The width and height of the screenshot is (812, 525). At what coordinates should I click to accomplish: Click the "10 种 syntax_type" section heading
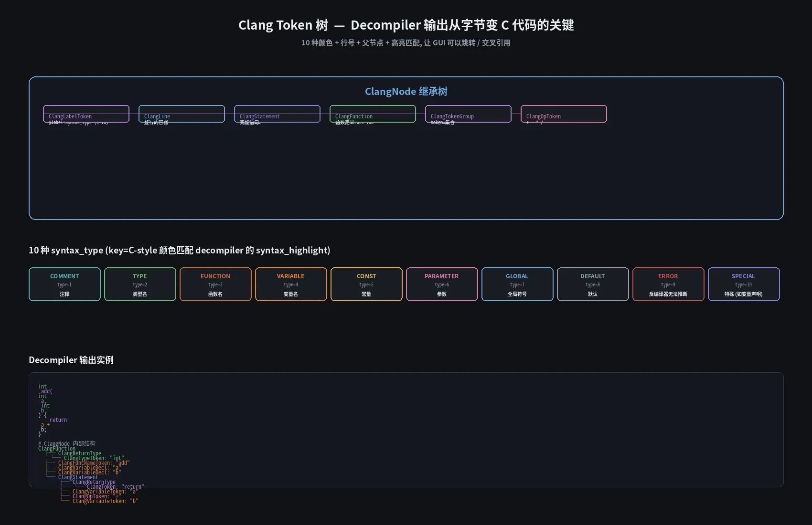[179, 251]
